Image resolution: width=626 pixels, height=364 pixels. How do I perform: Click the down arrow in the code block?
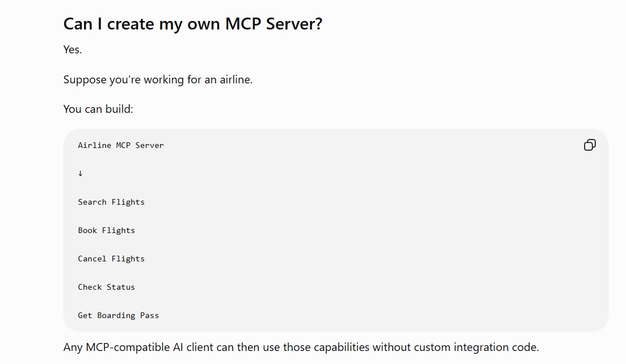coord(80,173)
